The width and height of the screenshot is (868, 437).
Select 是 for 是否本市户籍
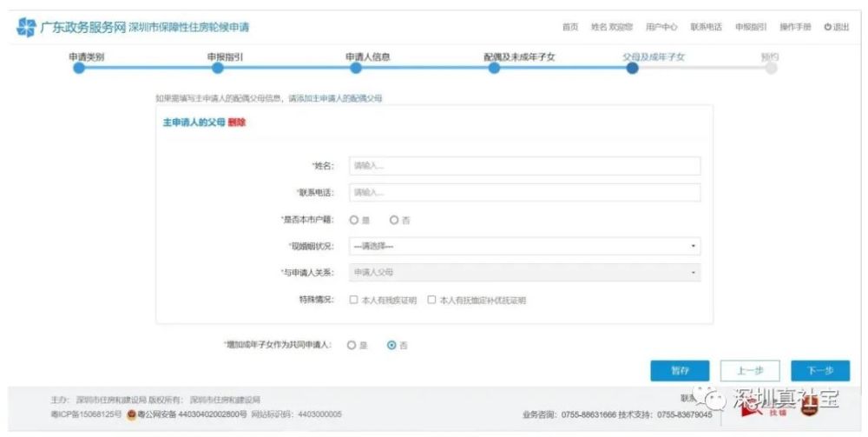tap(354, 220)
